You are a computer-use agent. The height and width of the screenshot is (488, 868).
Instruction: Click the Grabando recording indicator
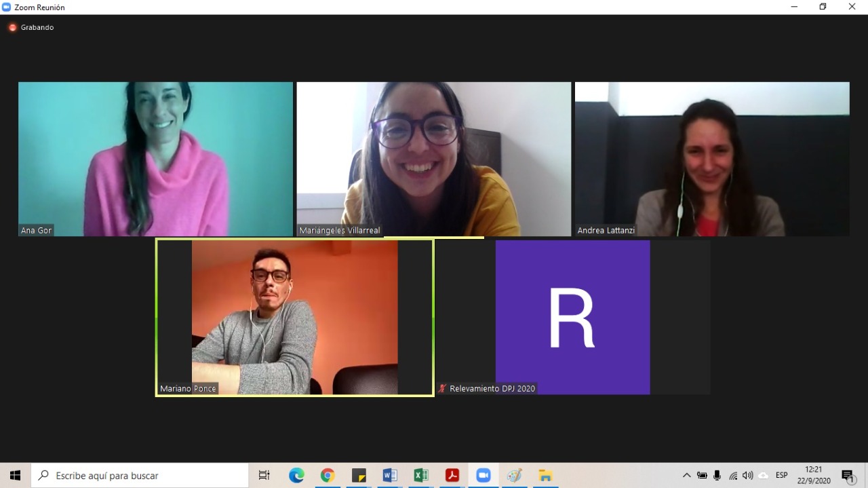coord(31,27)
